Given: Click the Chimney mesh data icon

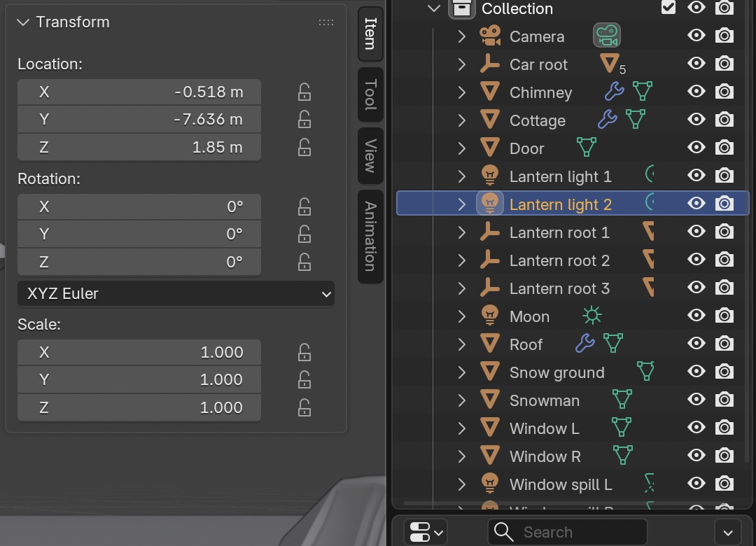Looking at the screenshot, I should 642,91.
